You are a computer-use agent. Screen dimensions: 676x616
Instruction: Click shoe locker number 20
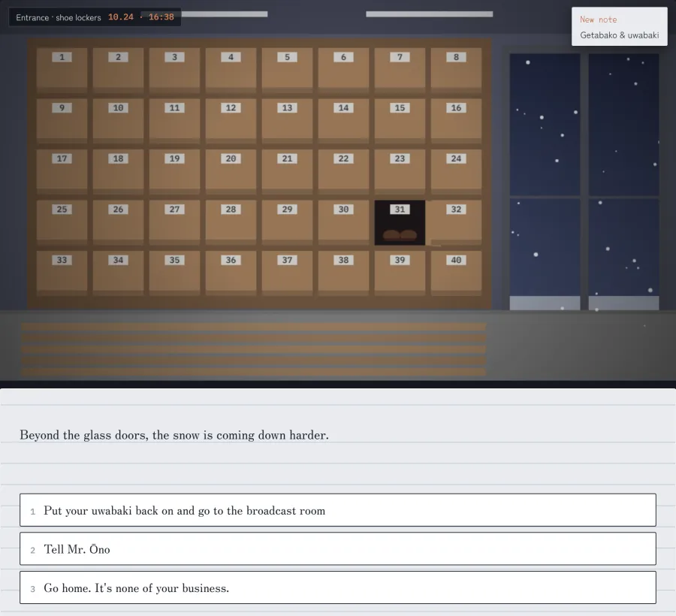(x=231, y=172)
